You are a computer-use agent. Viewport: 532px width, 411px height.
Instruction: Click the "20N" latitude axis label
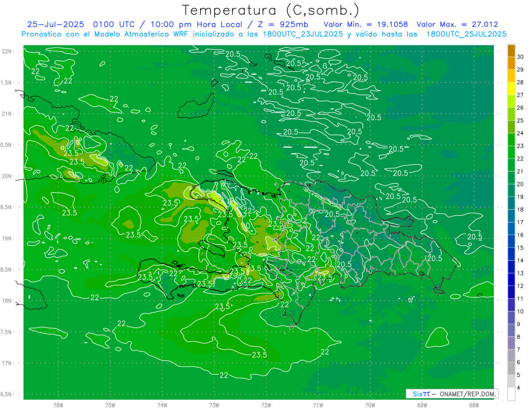point(8,176)
